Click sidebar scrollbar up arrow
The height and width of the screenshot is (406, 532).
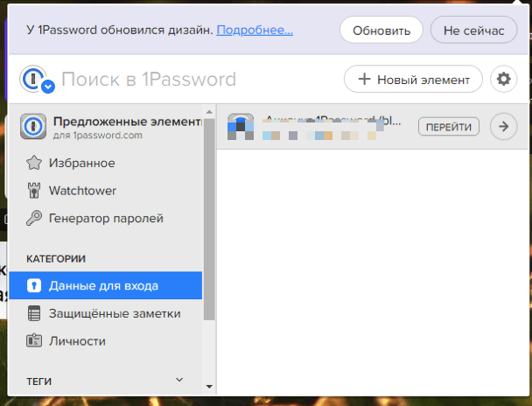[x=209, y=112]
